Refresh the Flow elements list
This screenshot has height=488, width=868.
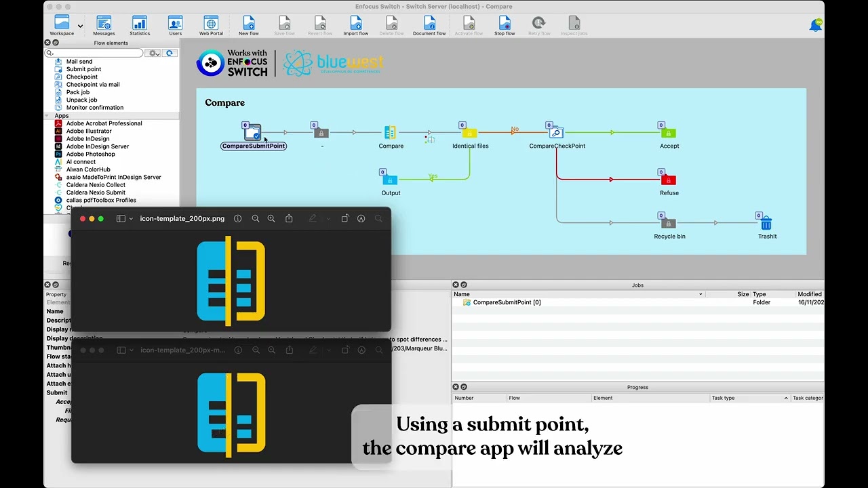click(x=170, y=53)
